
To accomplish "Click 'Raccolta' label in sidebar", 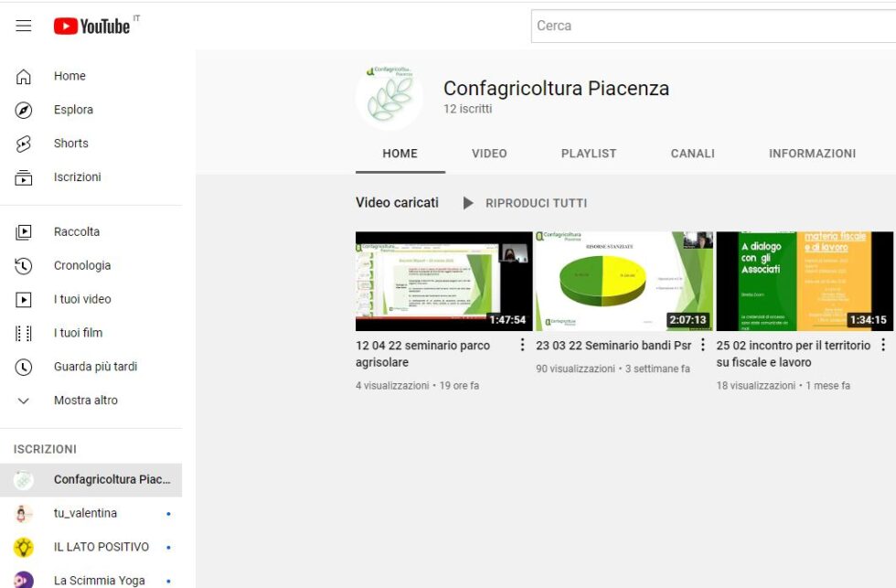I will click(x=77, y=232).
